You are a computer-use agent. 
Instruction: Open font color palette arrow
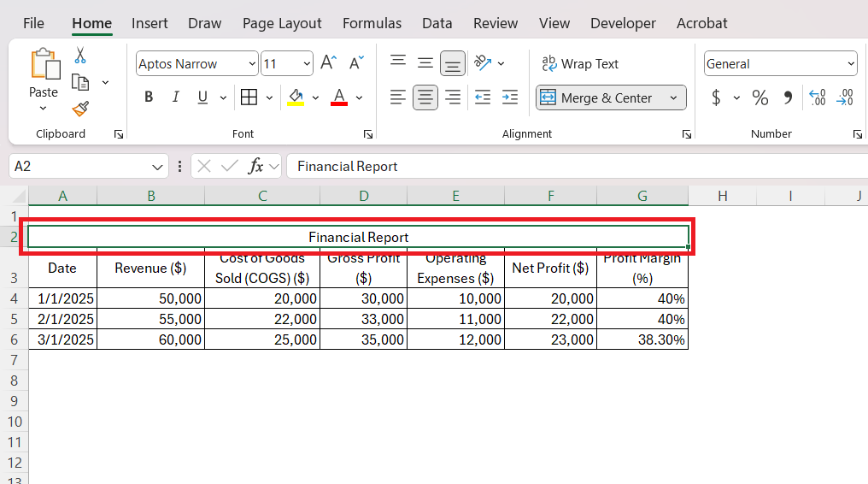coord(359,98)
